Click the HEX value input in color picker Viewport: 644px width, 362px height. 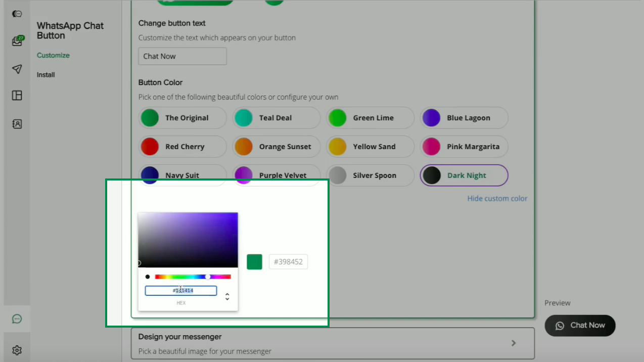click(181, 291)
